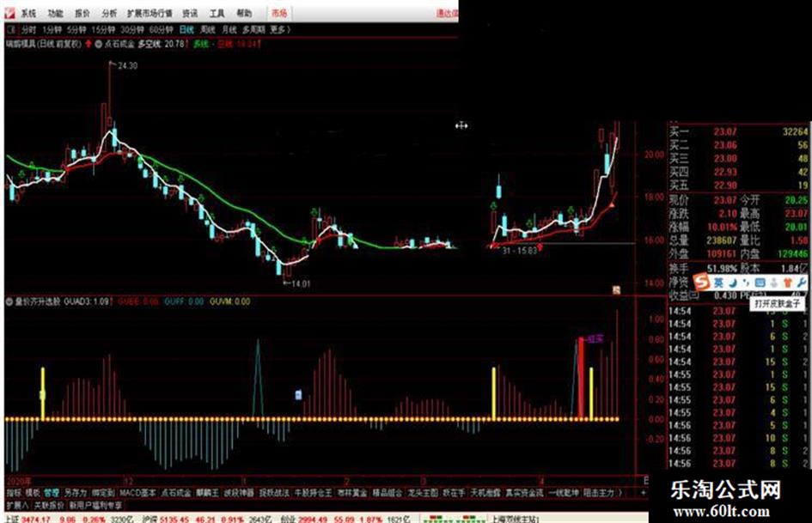Select the 龙头主图 indicator template
Viewport: 812px width, 523px height.
423,493
